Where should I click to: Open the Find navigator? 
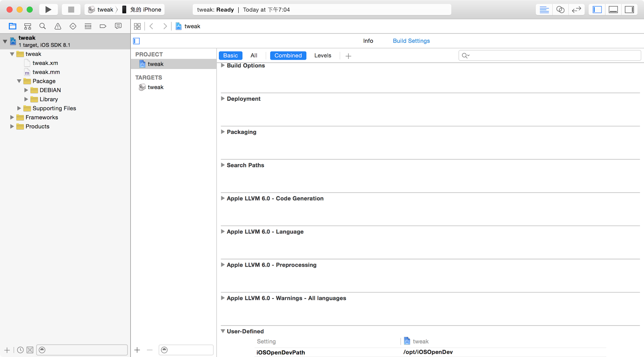(42, 26)
